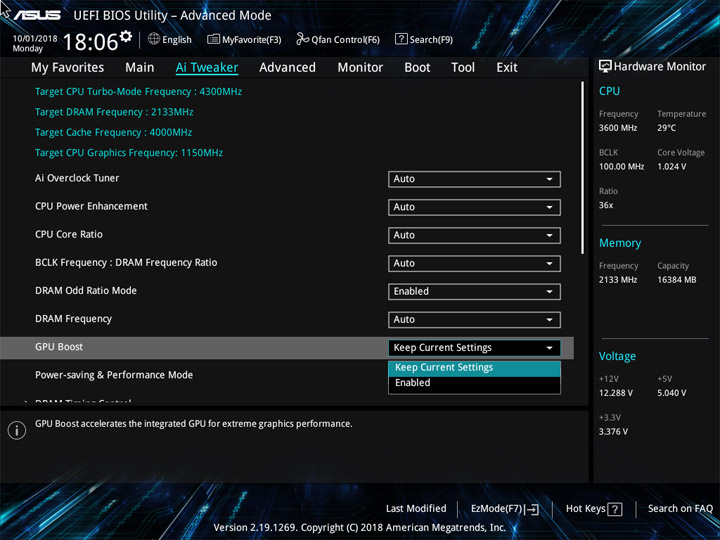Collapse the GPU Boost dropdown box
720x540 pixels.
474,348
